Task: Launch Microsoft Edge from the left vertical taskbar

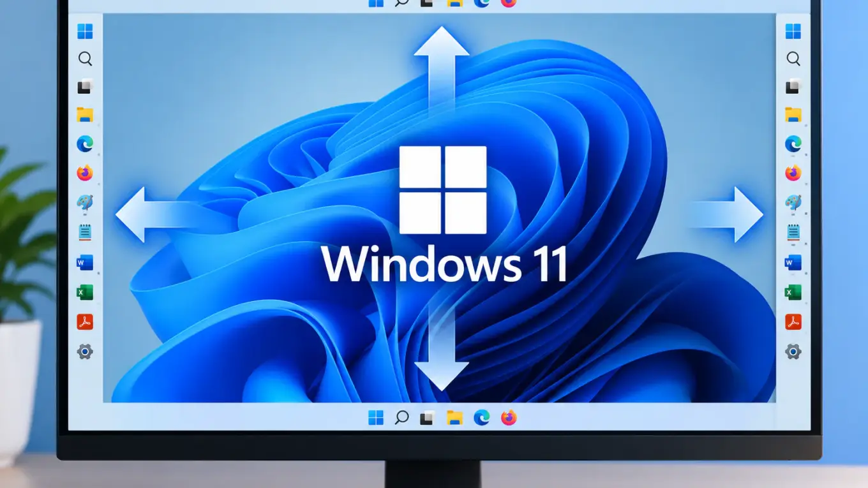Action: 85,144
